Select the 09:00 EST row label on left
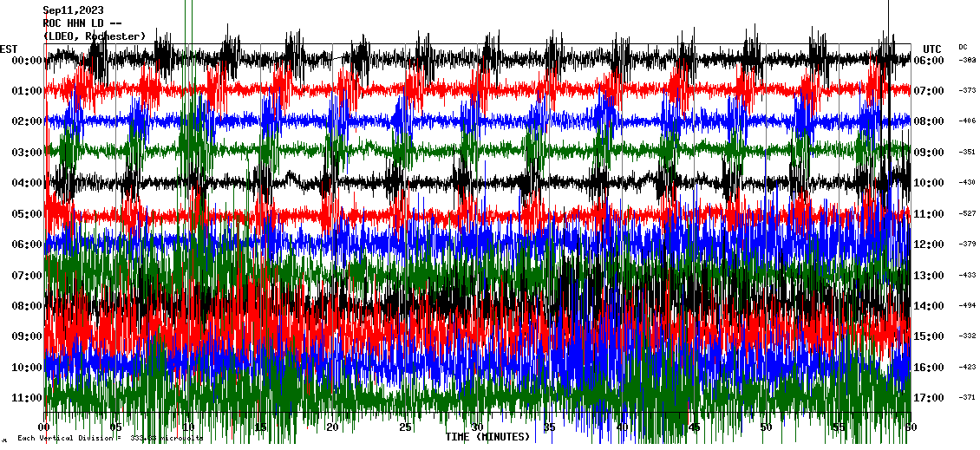 (27, 336)
